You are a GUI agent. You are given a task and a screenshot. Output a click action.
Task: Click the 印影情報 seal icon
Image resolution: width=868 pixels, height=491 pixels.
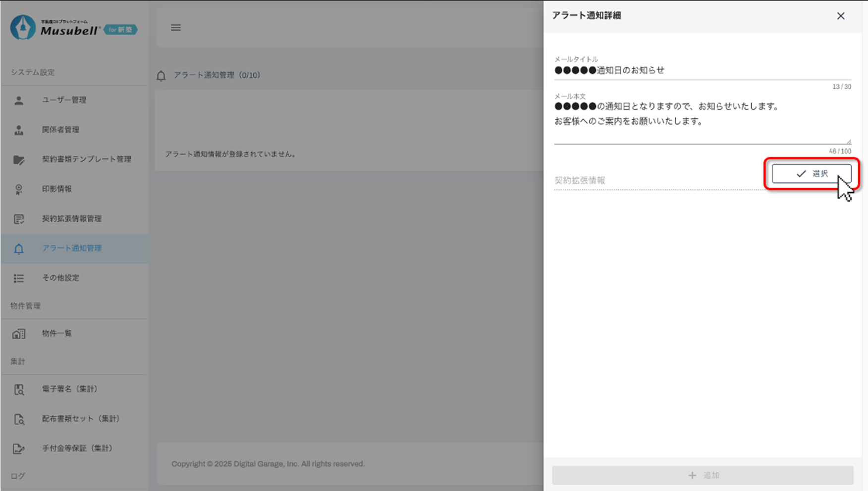point(19,190)
